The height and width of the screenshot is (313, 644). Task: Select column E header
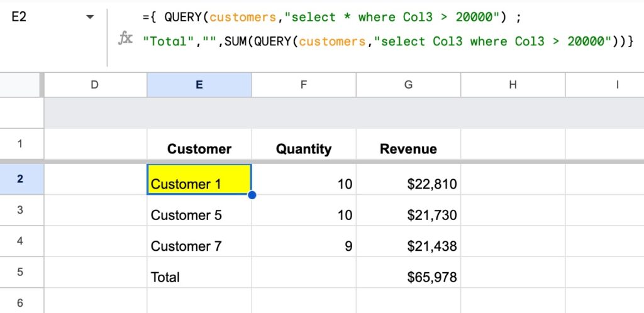click(199, 85)
